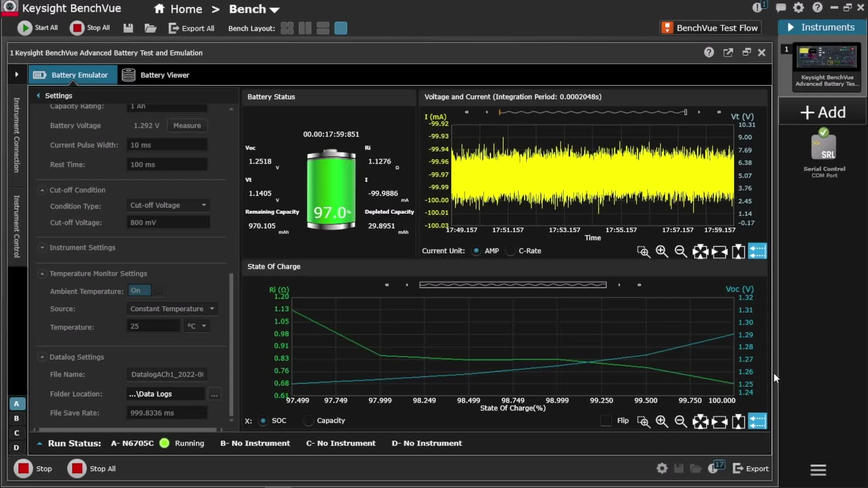Click State Of Charge range slider
The width and height of the screenshot is (868, 488).
coord(513,285)
